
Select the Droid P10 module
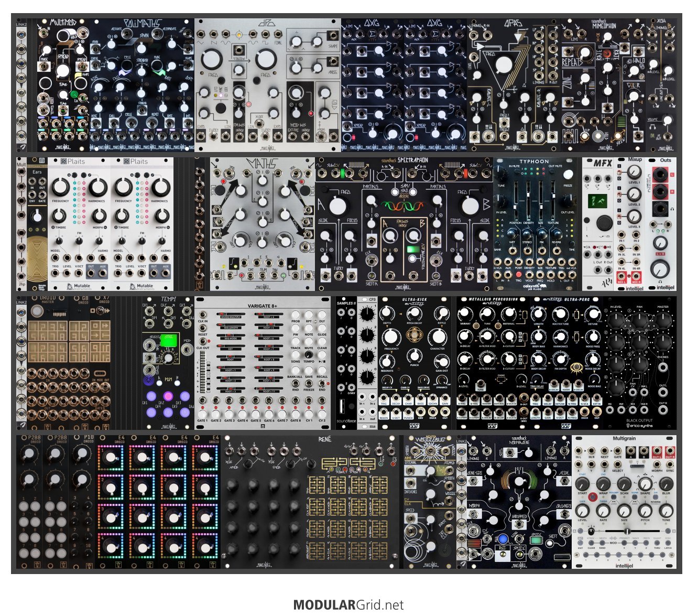pyautogui.click(x=82, y=502)
